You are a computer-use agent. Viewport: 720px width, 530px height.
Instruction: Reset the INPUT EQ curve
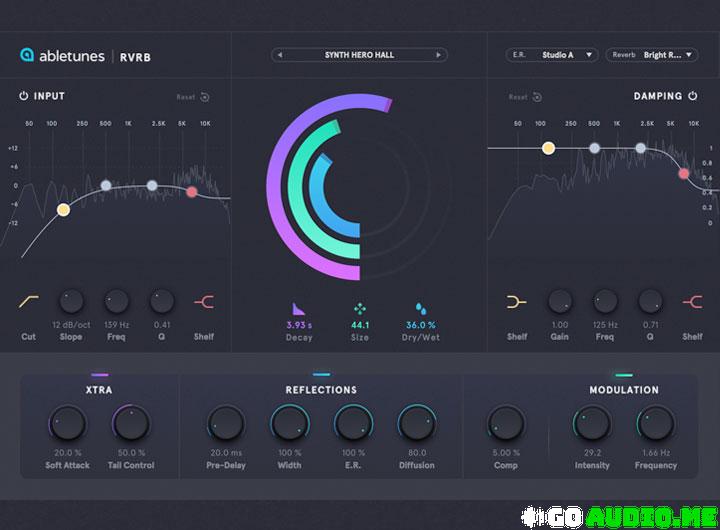(x=193, y=97)
